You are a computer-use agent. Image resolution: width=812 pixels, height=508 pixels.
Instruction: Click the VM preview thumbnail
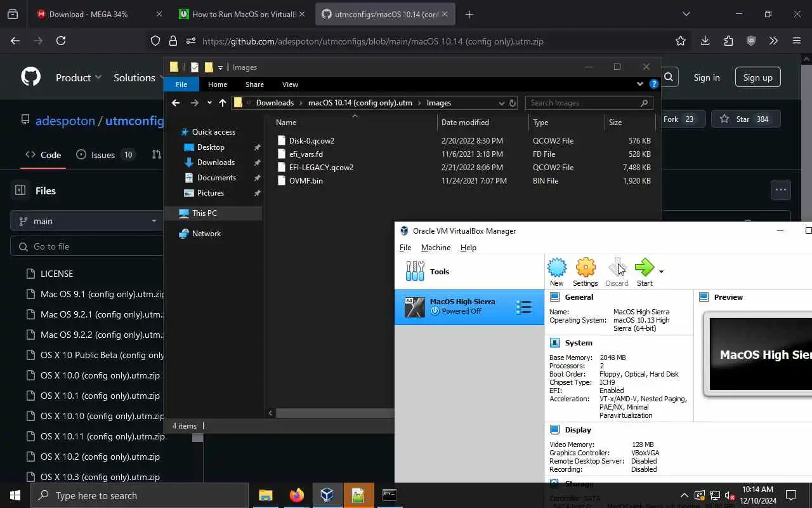click(x=760, y=354)
